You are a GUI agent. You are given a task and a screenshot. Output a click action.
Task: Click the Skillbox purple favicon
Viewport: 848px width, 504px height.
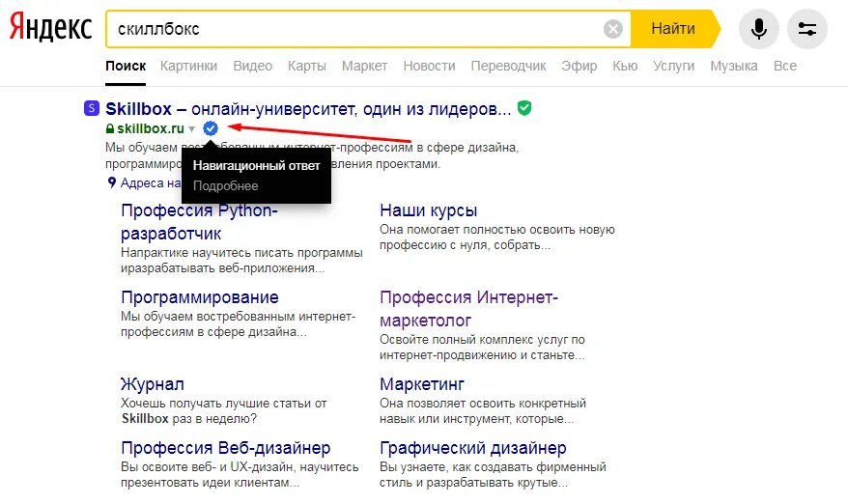point(91,107)
